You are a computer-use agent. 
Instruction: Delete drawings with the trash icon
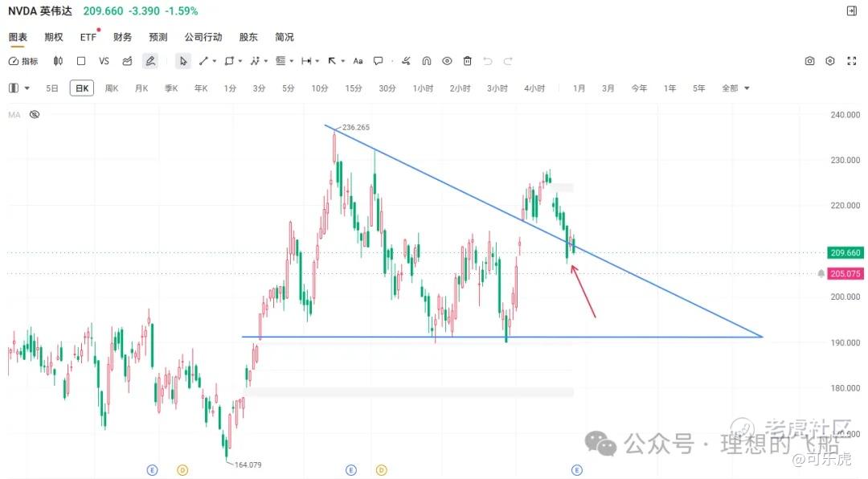[x=468, y=61]
